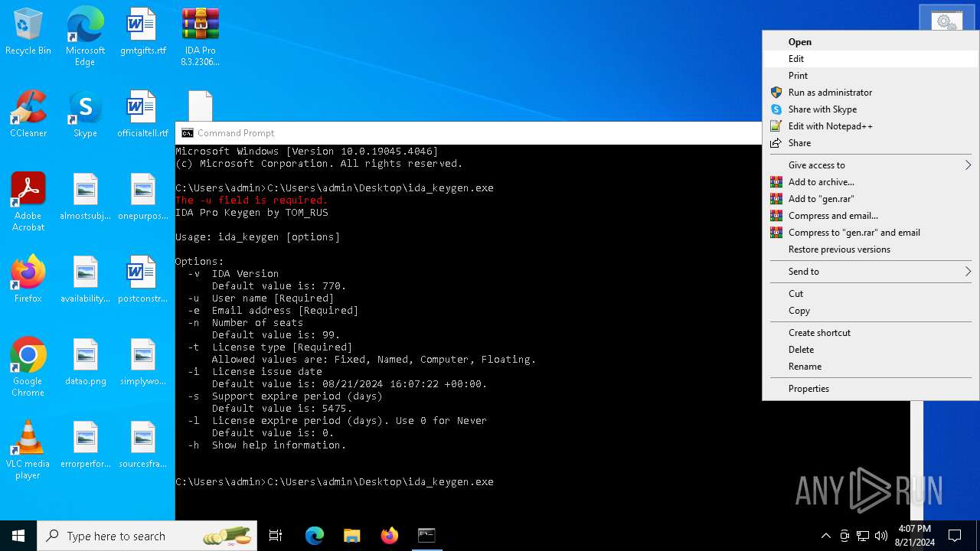Open Properties from context menu

point(871,389)
